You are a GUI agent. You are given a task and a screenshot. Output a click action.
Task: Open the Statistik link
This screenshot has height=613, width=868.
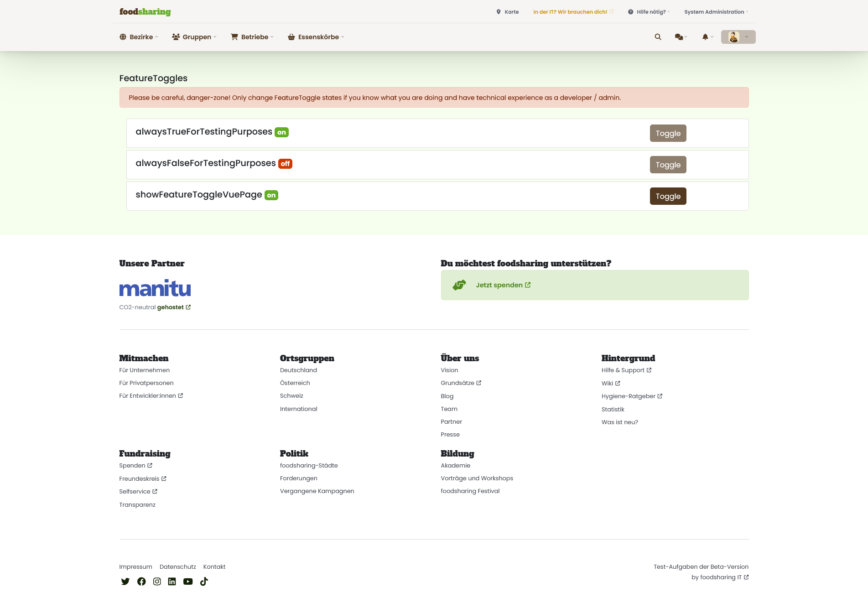click(x=613, y=410)
